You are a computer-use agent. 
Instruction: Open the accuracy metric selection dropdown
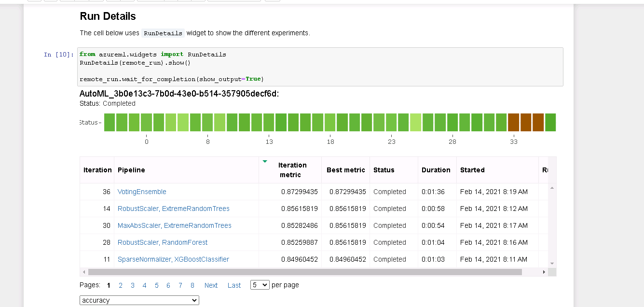[x=139, y=300]
